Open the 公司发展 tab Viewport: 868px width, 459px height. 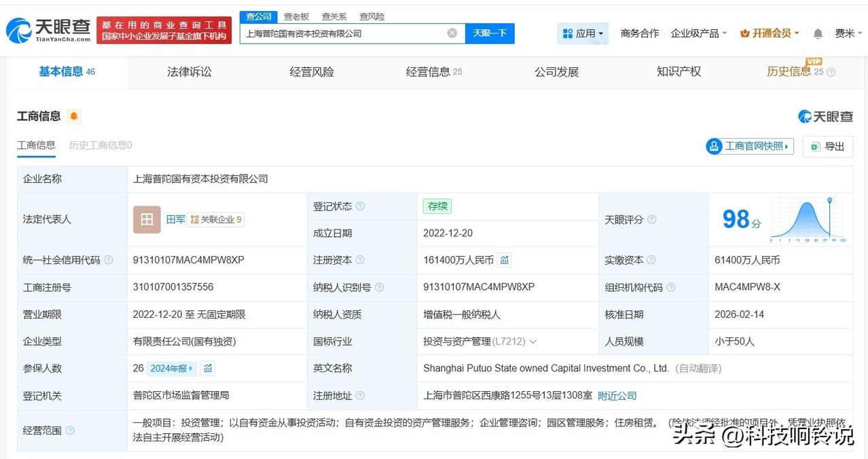tap(556, 71)
